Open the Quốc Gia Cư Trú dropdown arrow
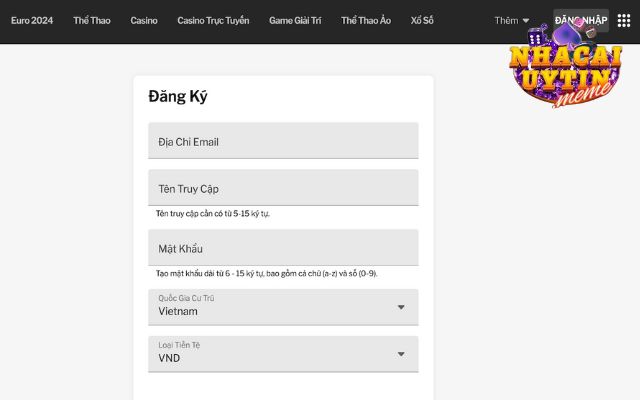This screenshot has height=400, width=640. tap(401, 307)
